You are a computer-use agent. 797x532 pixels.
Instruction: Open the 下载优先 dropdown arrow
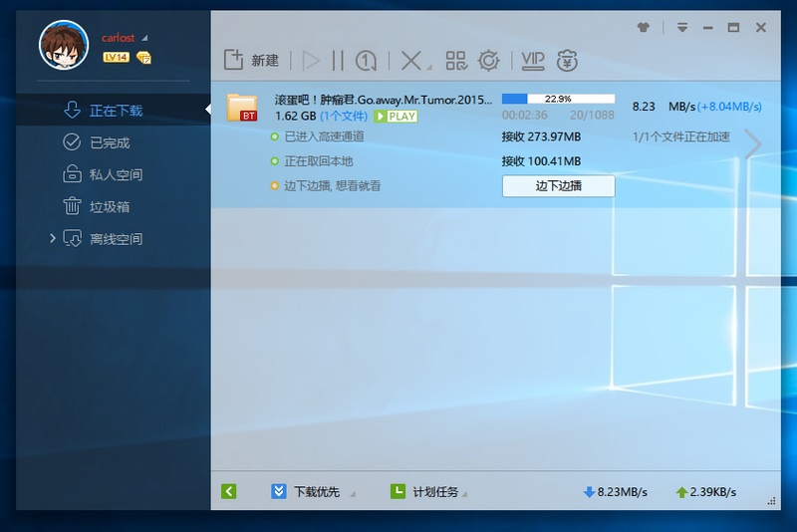(353, 494)
